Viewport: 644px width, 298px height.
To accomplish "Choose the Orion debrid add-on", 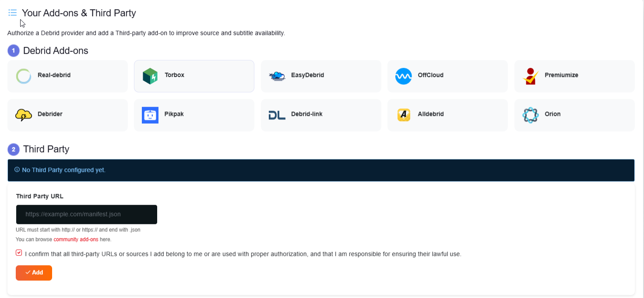I will (x=530, y=114).
